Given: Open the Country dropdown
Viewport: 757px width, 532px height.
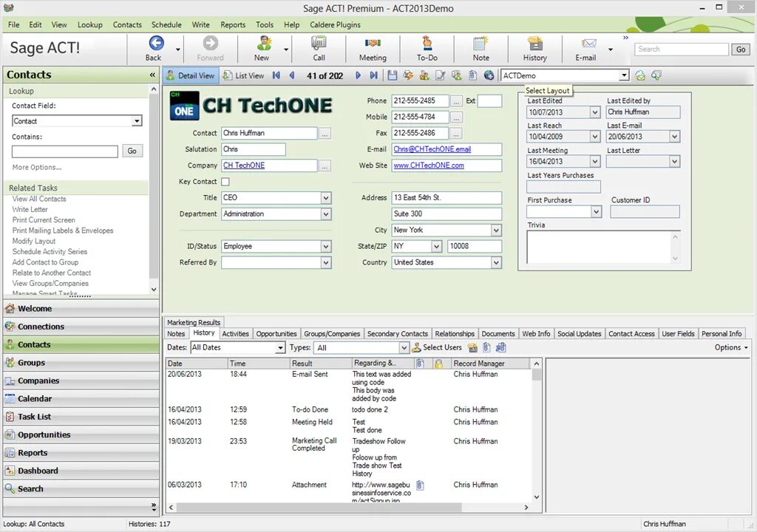Looking at the screenshot, I should pyautogui.click(x=496, y=262).
